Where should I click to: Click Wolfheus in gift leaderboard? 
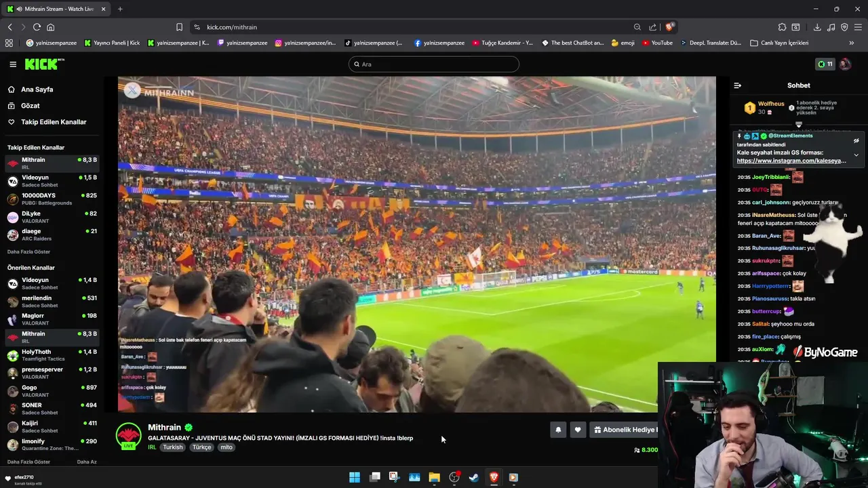tap(771, 104)
